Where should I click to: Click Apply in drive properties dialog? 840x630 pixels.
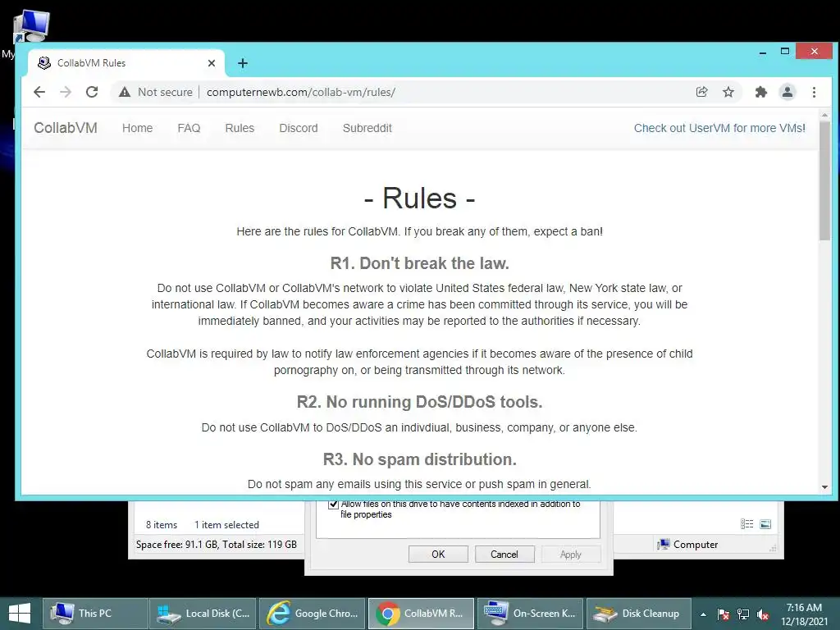pos(571,555)
